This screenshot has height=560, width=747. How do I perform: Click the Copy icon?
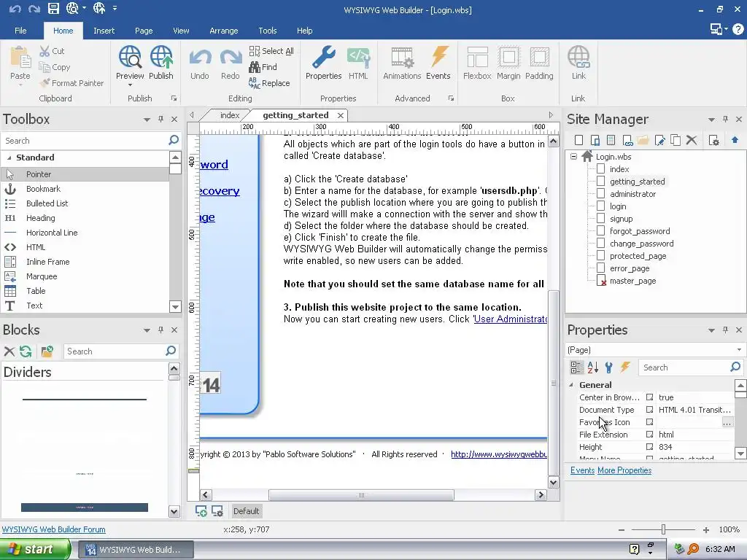pyautogui.click(x=44, y=67)
